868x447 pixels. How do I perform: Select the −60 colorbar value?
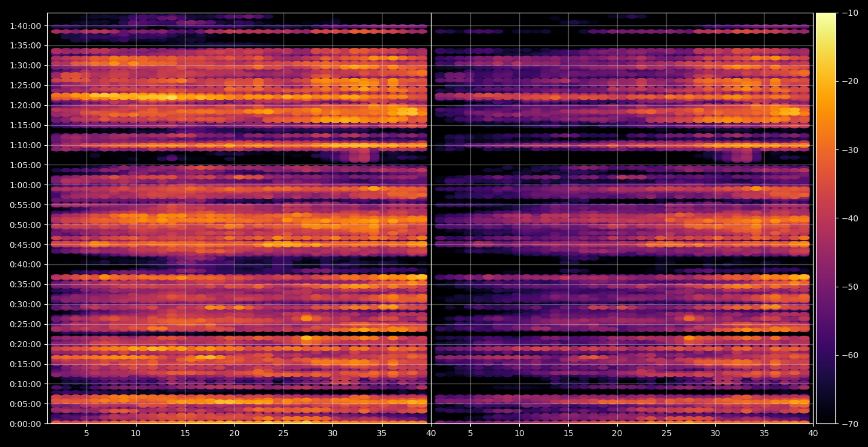pos(849,355)
